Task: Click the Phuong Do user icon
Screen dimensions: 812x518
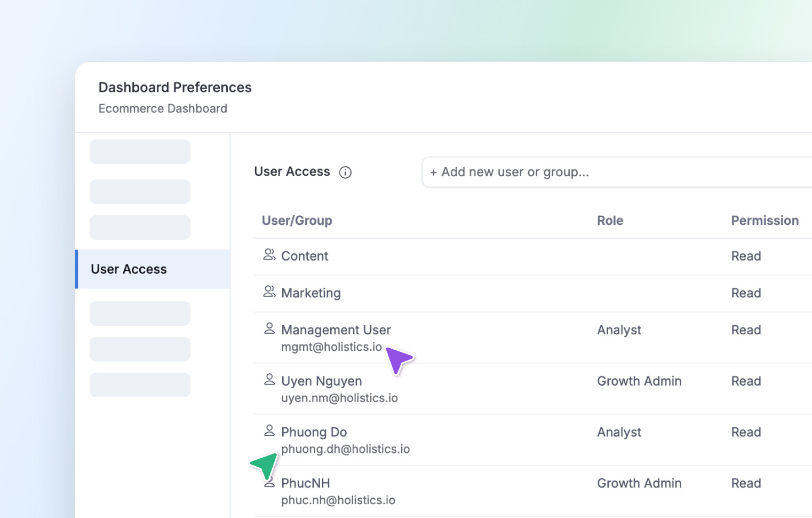Action: point(269,430)
